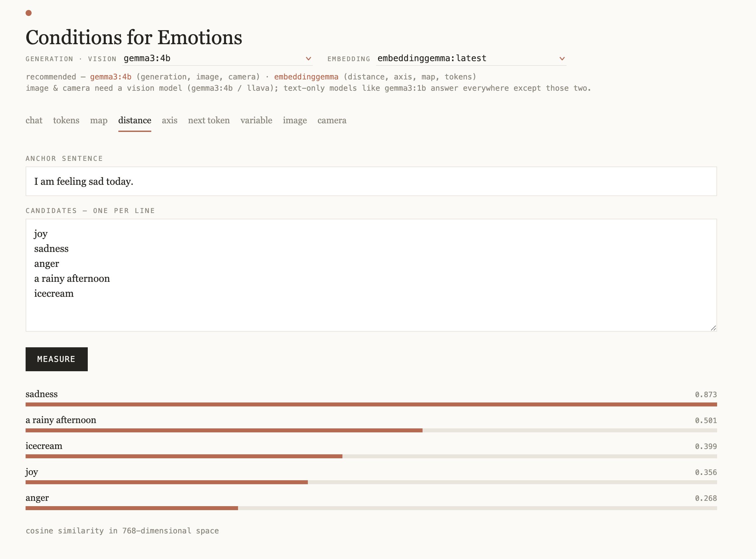Switch to the variable tab
The width and height of the screenshot is (756, 559).
[256, 120]
